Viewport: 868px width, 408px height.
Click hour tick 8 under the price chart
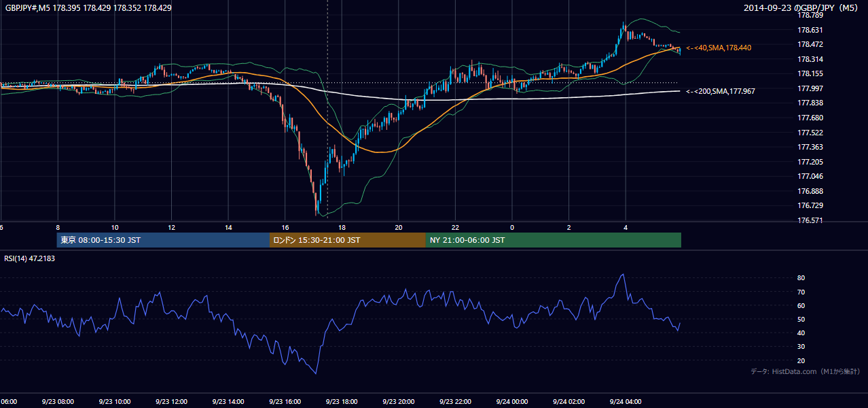point(58,227)
